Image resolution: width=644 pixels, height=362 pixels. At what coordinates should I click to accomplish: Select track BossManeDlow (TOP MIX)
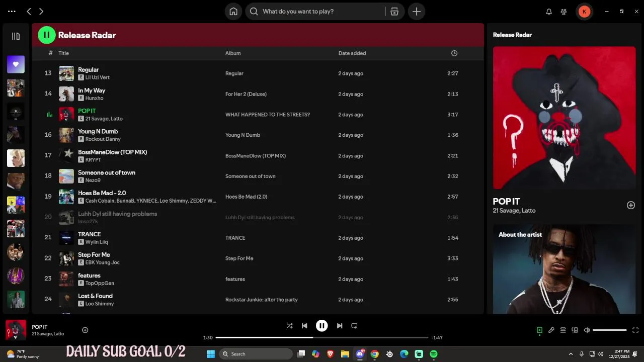[113, 152]
